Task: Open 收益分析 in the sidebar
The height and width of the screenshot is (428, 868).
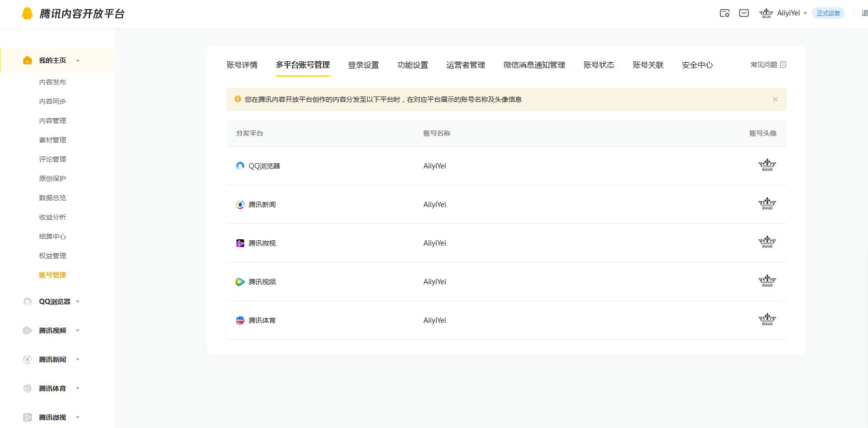Action: (53, 217)
